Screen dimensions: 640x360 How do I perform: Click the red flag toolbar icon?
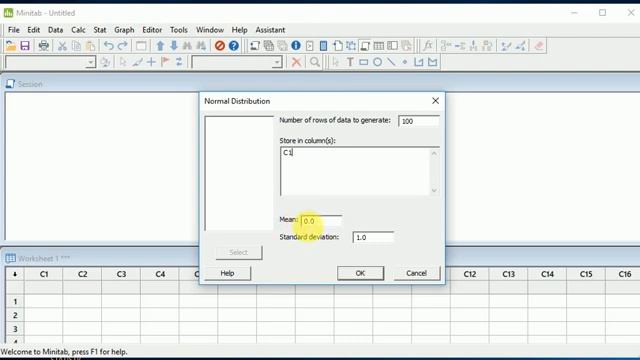[x=165, y=62]
